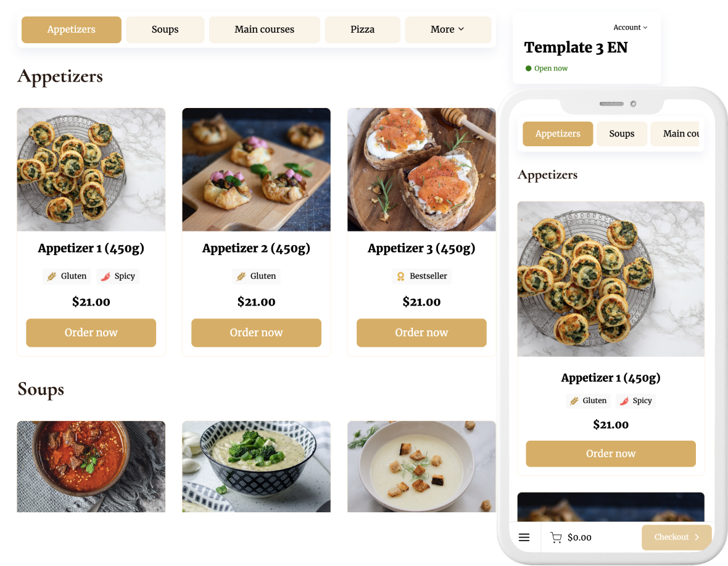
Task: Go to the Pizza category tab
Action: click(362, 29)
